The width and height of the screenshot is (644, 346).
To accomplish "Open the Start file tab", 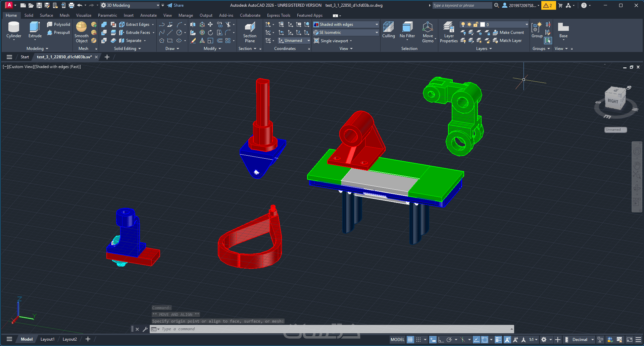I will pyautogui.click(x=25, y=57).
